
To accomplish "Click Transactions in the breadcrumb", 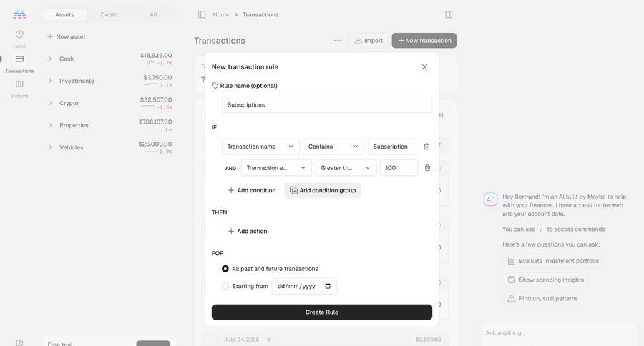I will coord(260,14).
